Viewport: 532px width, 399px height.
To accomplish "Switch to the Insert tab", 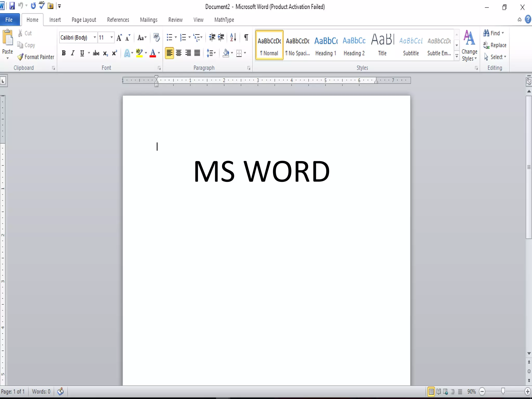I will (x=55, y=20).
